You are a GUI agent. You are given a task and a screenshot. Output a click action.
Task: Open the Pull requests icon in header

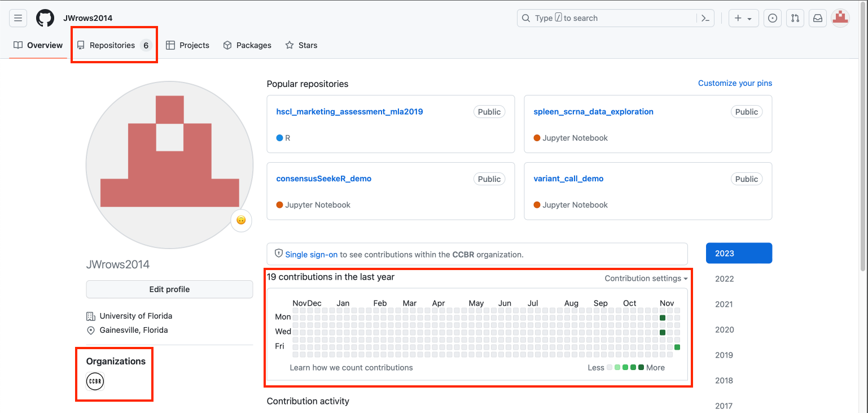pos(795,18)
